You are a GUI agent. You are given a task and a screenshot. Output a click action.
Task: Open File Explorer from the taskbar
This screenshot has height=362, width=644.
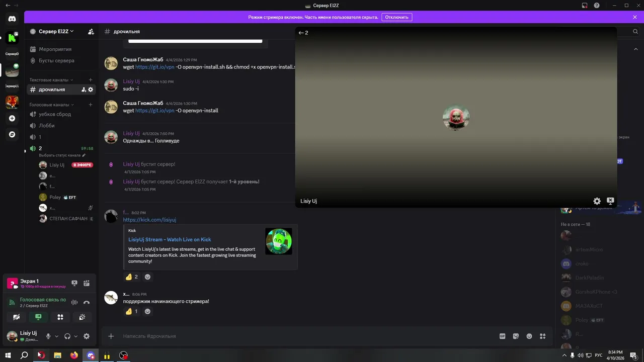pos(57,355)
